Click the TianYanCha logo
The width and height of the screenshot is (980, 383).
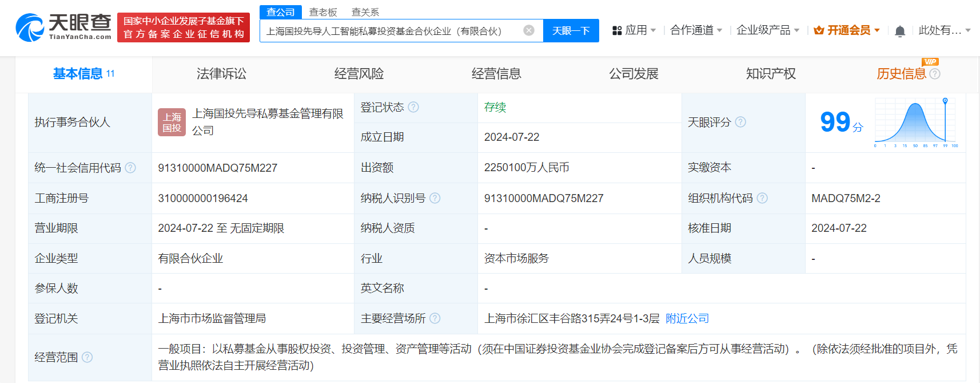63,27
